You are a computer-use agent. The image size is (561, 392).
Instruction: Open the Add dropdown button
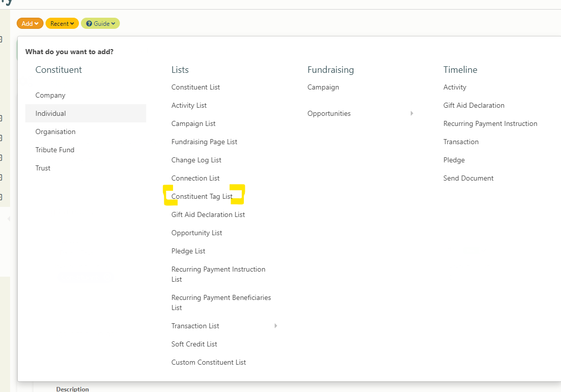(30, 24)
